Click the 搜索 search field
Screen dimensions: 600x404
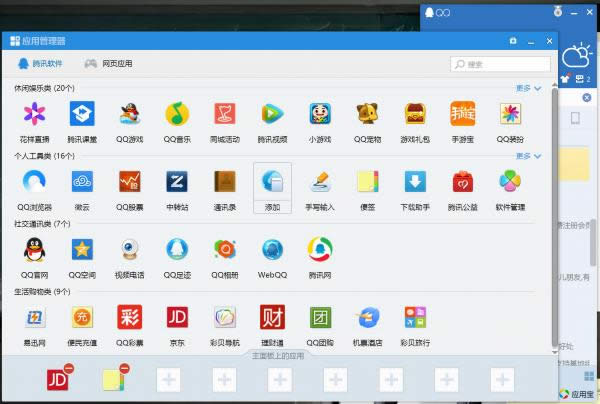point(505,64)
